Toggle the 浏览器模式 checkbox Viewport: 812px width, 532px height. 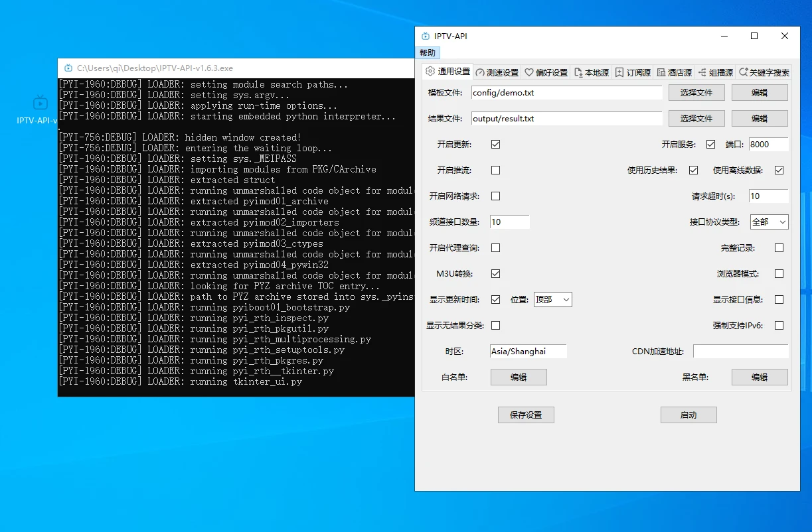(x=779, y=273)
